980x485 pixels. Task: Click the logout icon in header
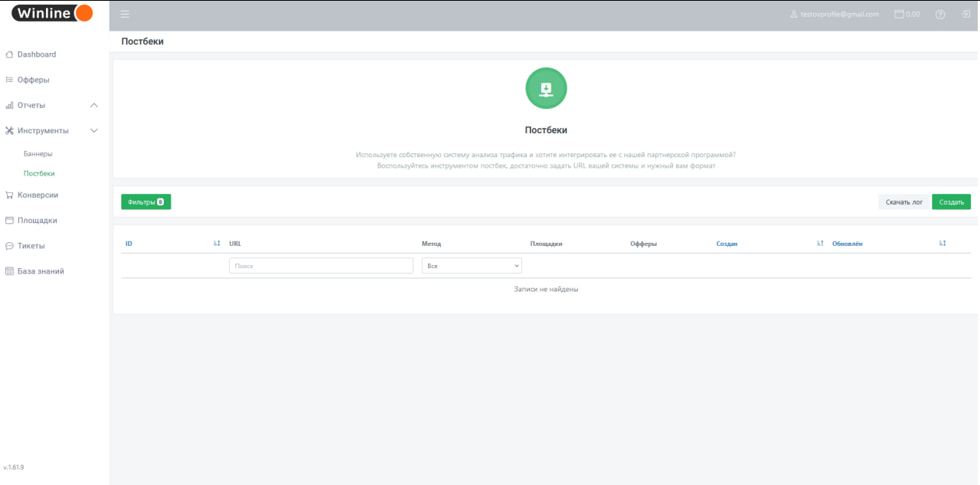pos(966,15)
